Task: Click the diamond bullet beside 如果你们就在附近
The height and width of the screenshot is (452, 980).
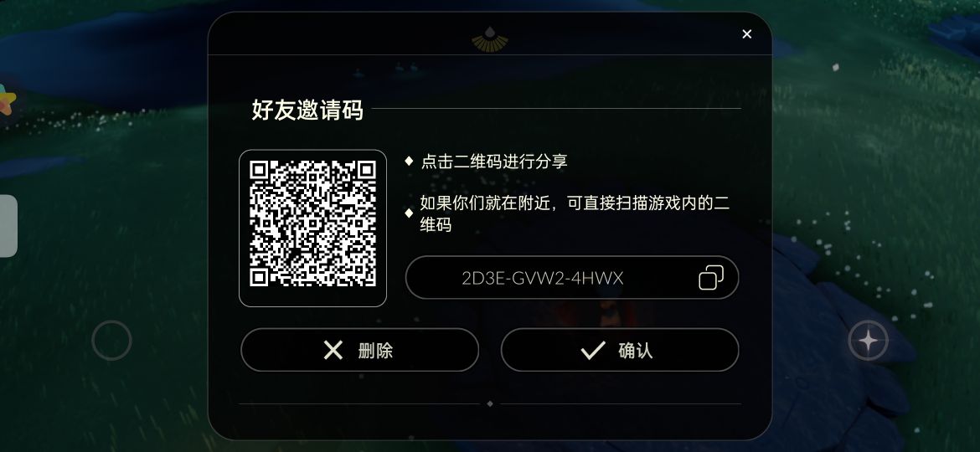Action: pos(409,213)
